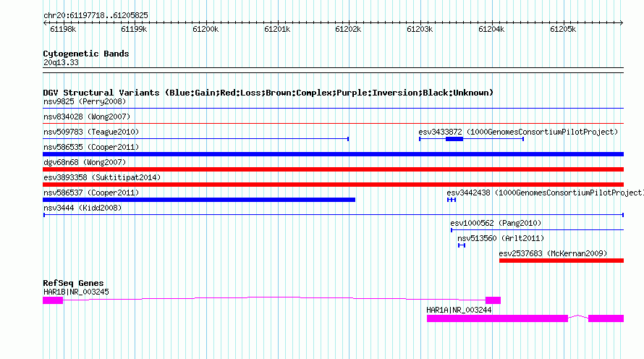The width and height of the screenshot is (644, 359).
Task: Click the 61205k ruler tick label
Action: tap(563, 29)
